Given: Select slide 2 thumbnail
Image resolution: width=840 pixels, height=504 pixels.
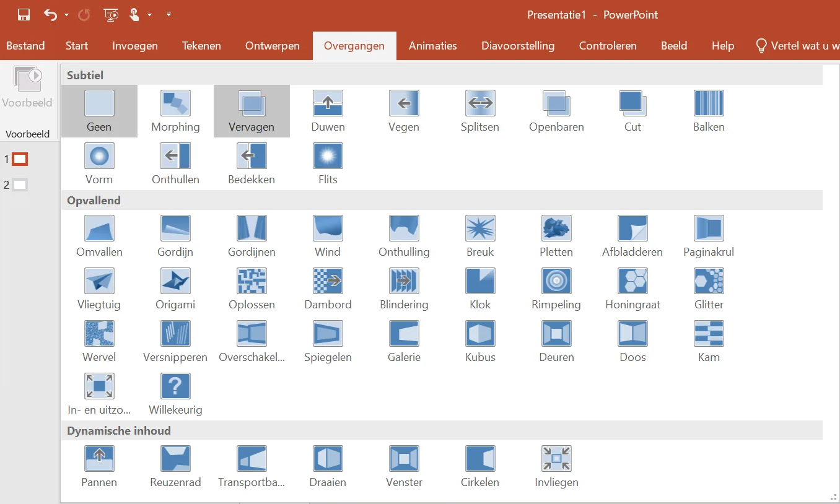Looking at the screenshot, I should point(20,185).
